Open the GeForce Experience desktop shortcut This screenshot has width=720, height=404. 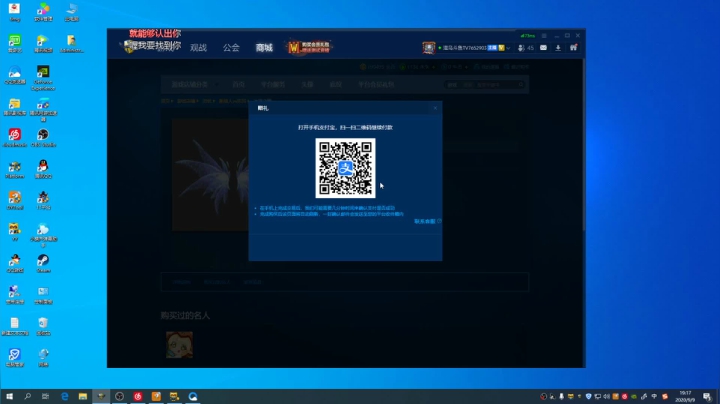point(43,78)
